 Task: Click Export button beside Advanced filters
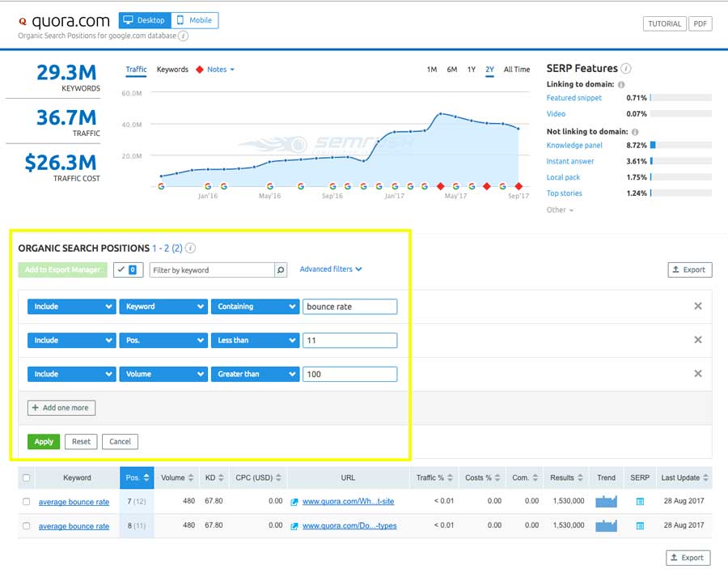[689, 270]
